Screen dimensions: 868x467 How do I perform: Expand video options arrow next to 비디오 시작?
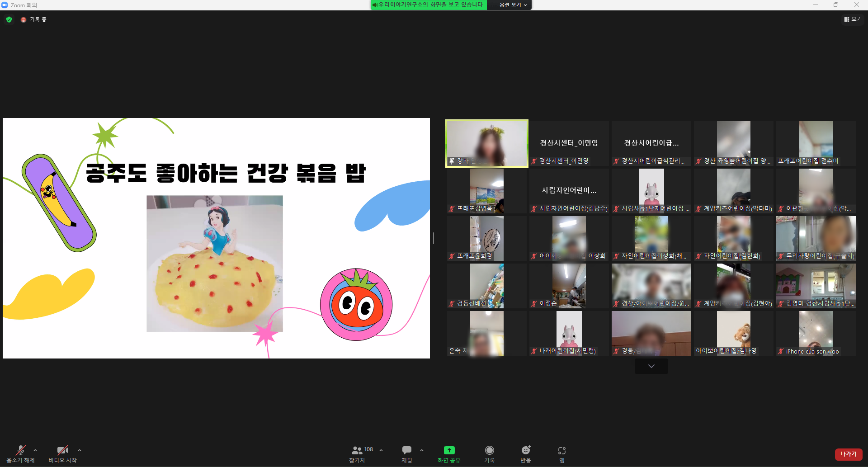pyautogui.click(x=80, y=450)
